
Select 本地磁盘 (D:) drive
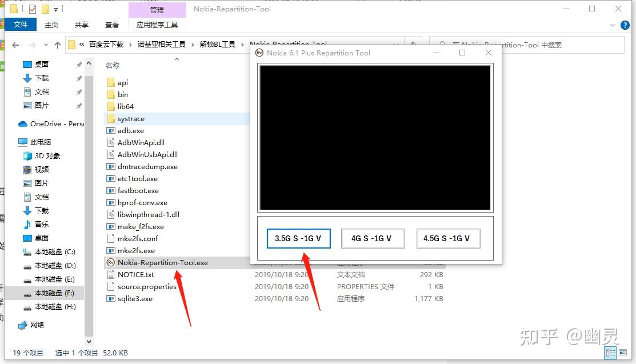pyautogui.click(x=49, y=265)
